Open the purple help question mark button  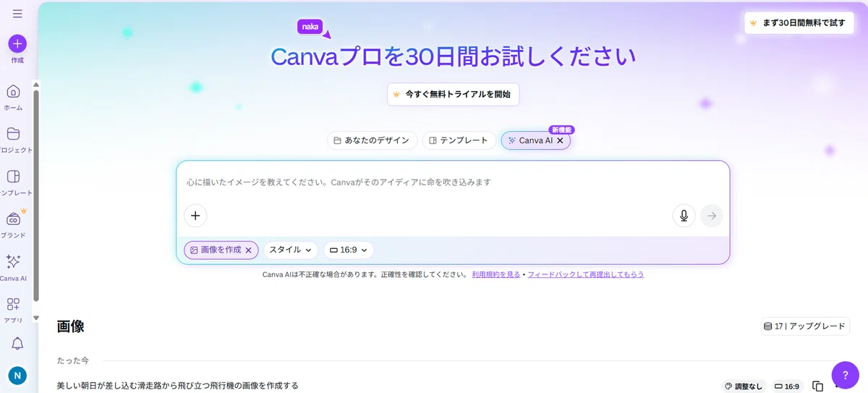coord(846,375)
